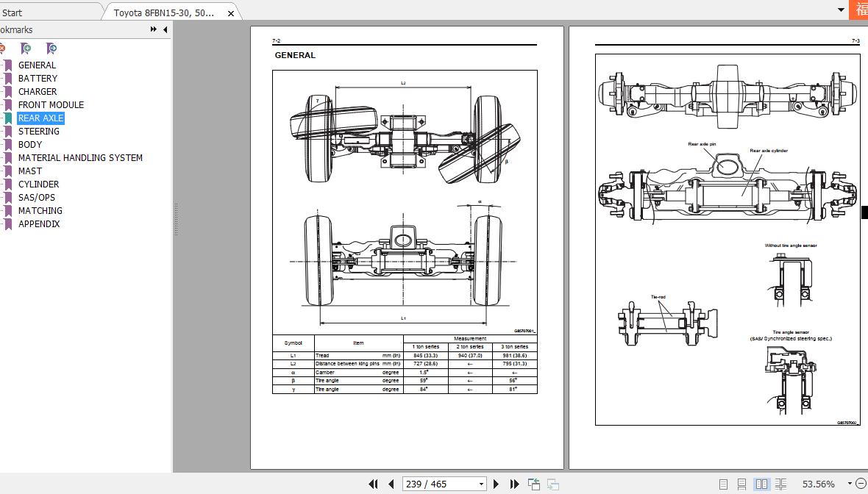Click the previous view icon
Viewport: 868px width, 494px height.
coord(533,484)
